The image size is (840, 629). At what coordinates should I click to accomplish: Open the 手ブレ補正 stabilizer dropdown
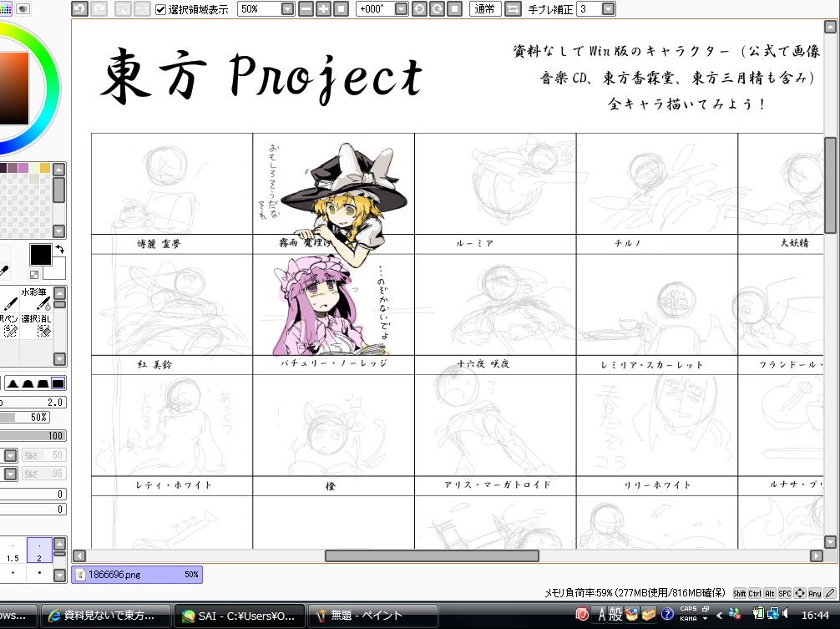(608, 9)
